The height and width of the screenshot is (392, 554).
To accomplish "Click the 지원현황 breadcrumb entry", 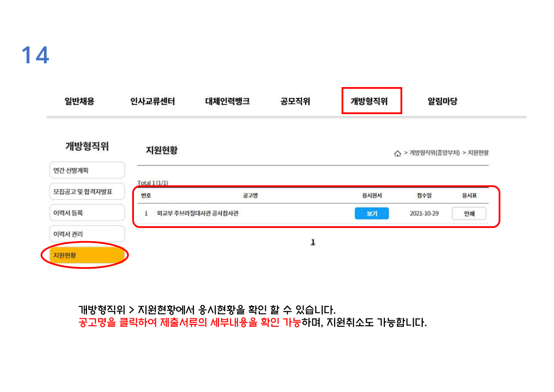I will 478,153.
